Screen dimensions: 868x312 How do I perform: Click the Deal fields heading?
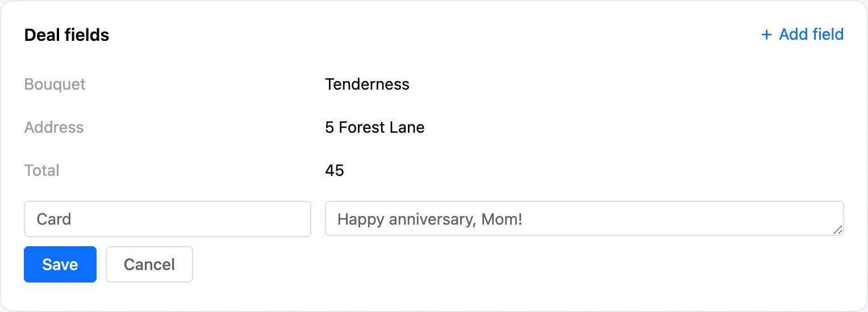click(x=66, y=35)
